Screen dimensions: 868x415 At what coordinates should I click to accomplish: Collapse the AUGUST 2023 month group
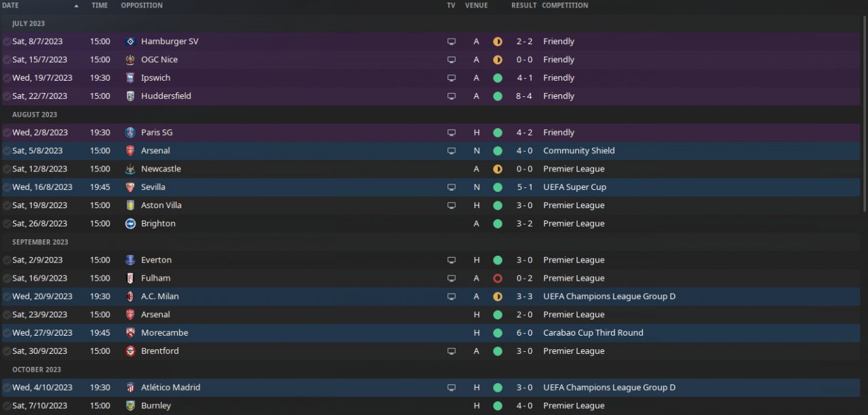coord(35,115)
